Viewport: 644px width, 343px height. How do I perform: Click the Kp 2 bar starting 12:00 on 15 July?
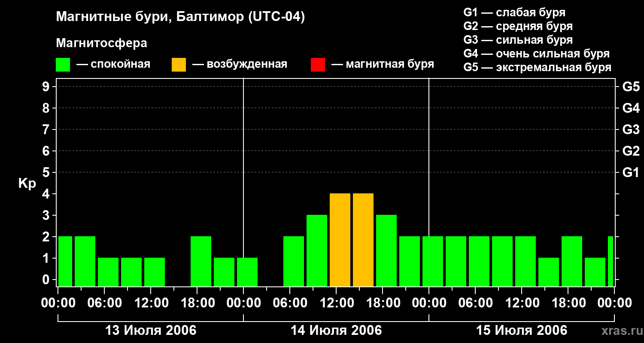coord(526,262)
